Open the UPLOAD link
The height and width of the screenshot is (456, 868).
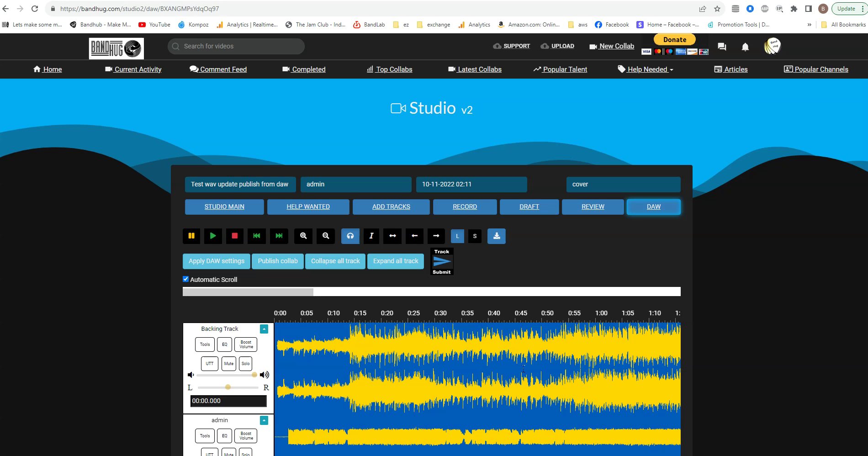[x=557, y=46]
